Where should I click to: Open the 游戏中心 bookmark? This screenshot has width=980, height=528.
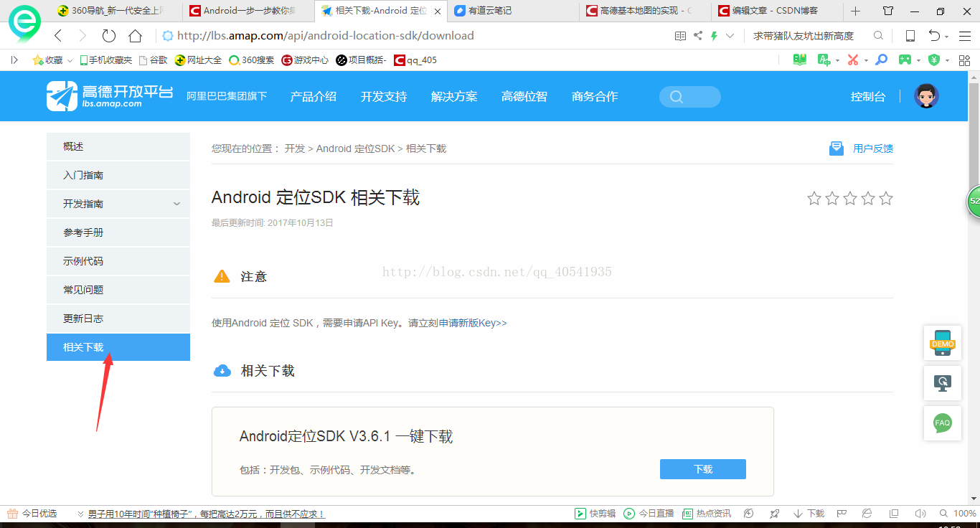point(305,60)
